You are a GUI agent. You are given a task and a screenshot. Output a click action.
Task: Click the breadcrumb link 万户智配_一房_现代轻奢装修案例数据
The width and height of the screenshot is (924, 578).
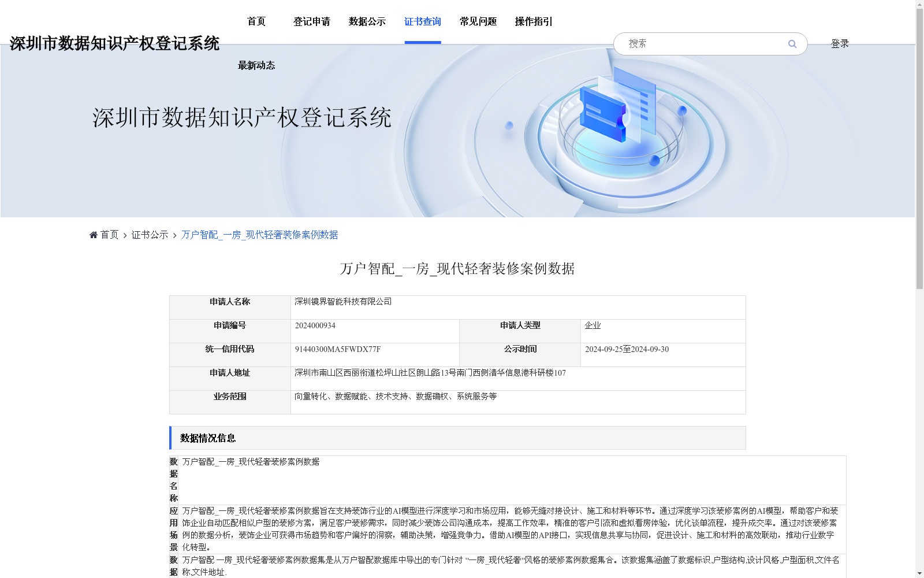coord(260,235)
